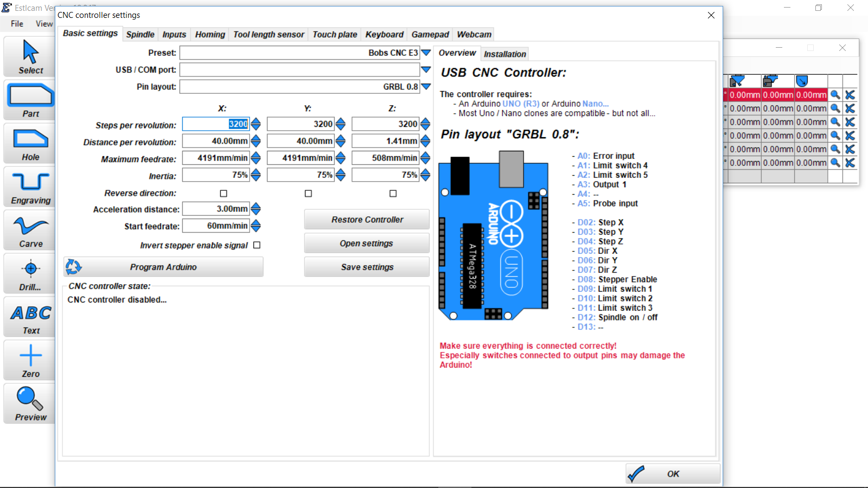The width and height of the screenshot is (868, 488).
Task: Check Invert stepper enable signal
Action: 257,246
